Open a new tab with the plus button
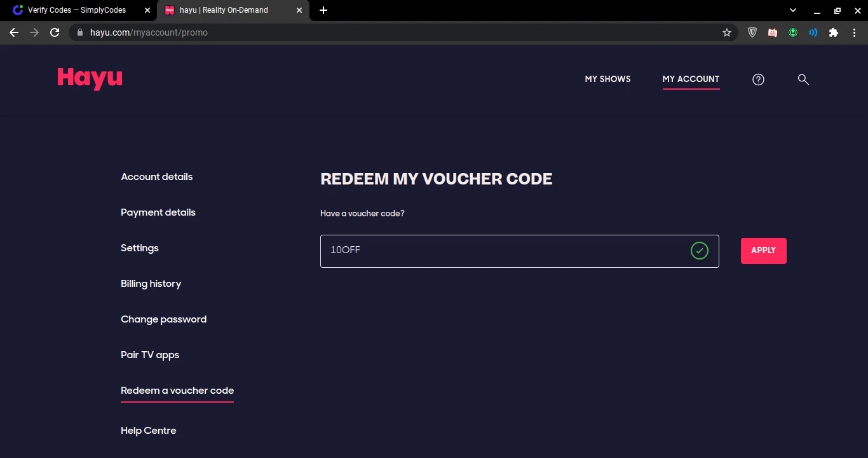868x458 pixels. coord(323,10)
